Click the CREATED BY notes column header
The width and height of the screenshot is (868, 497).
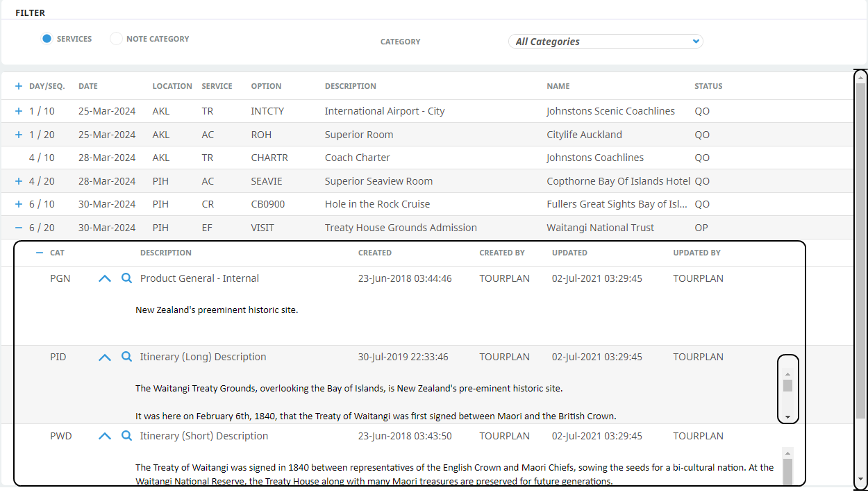[x=502, y=253]
